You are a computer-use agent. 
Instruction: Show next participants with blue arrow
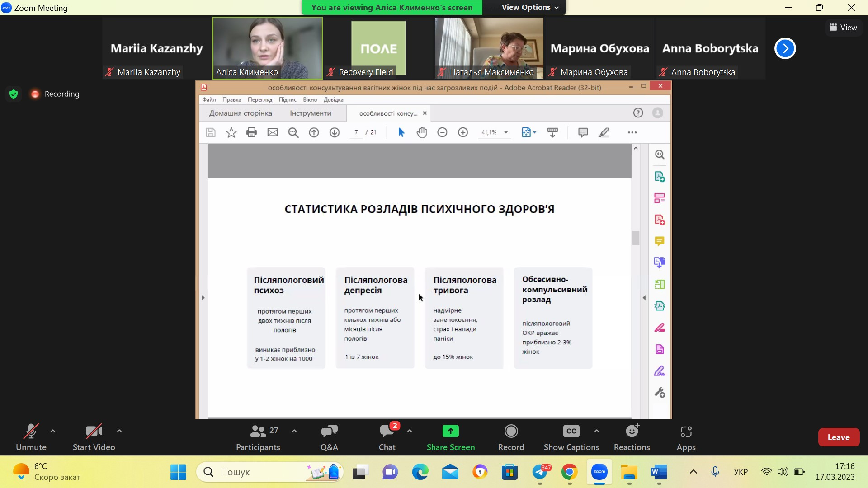coord(785,48)
